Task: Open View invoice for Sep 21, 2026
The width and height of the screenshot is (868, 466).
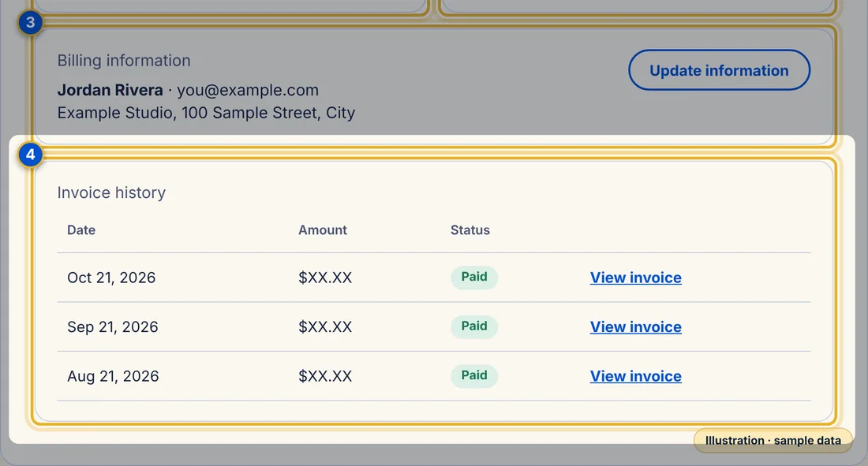Action: 635,326
